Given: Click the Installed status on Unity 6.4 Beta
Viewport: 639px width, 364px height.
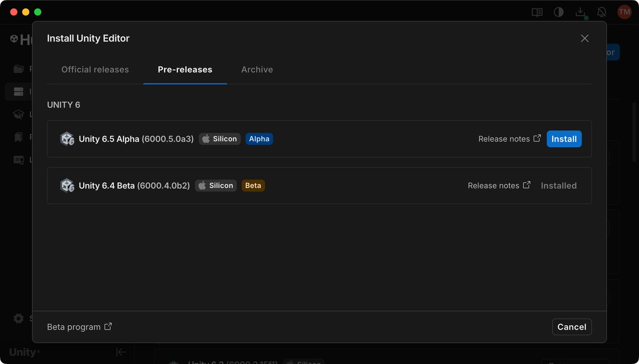Looking at the screenshot, I should tap(559, 186).
